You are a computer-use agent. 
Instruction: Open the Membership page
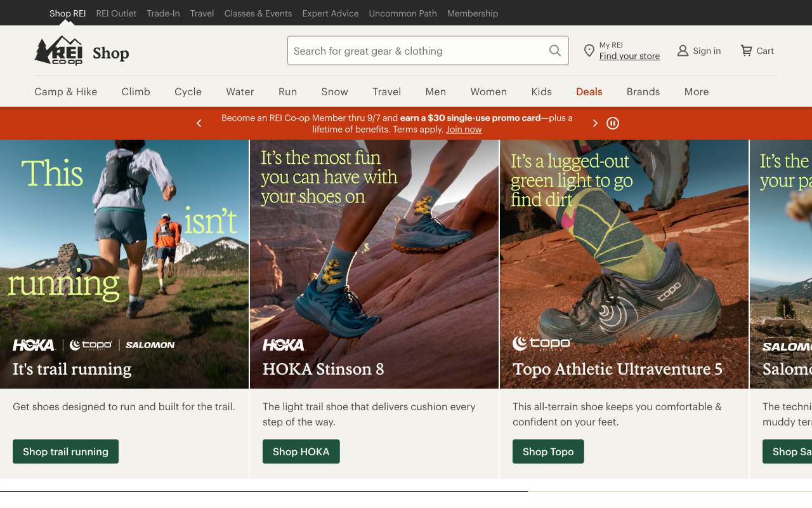[473, 13]
